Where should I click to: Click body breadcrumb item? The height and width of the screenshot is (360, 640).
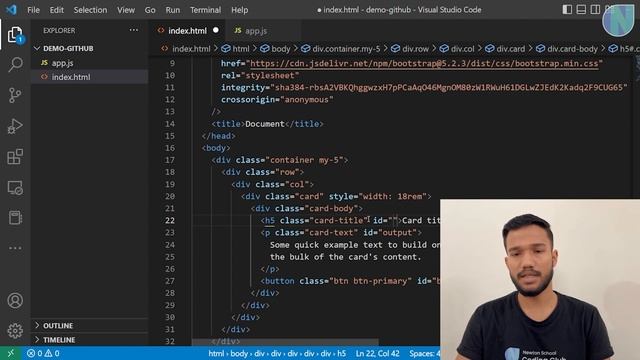click(x=281, y=49)
